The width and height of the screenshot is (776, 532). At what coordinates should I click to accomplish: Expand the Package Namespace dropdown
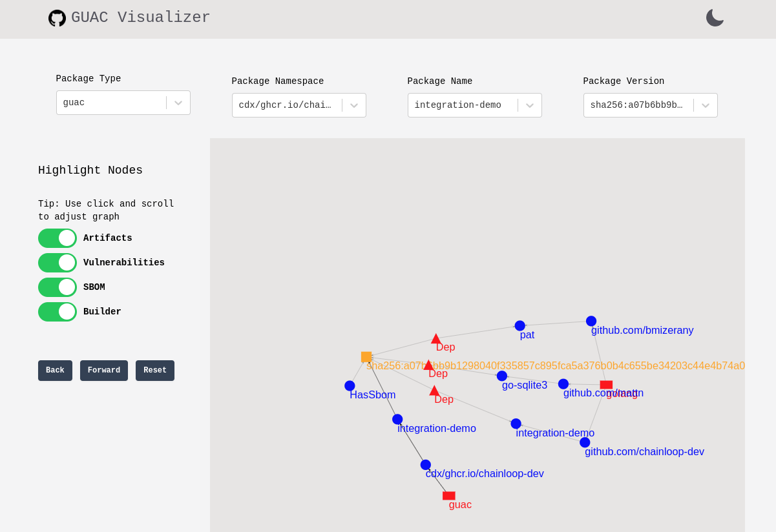pos(299,105)
